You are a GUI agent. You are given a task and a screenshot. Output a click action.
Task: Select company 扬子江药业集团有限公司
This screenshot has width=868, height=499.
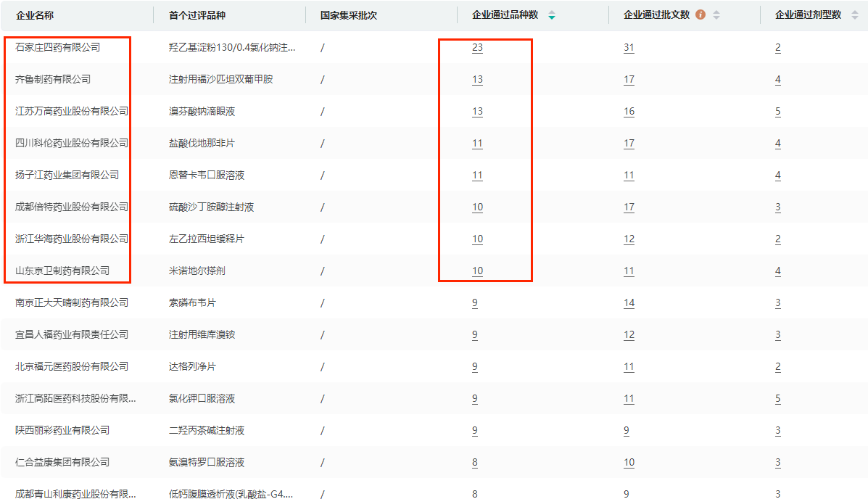click(67, 175)
